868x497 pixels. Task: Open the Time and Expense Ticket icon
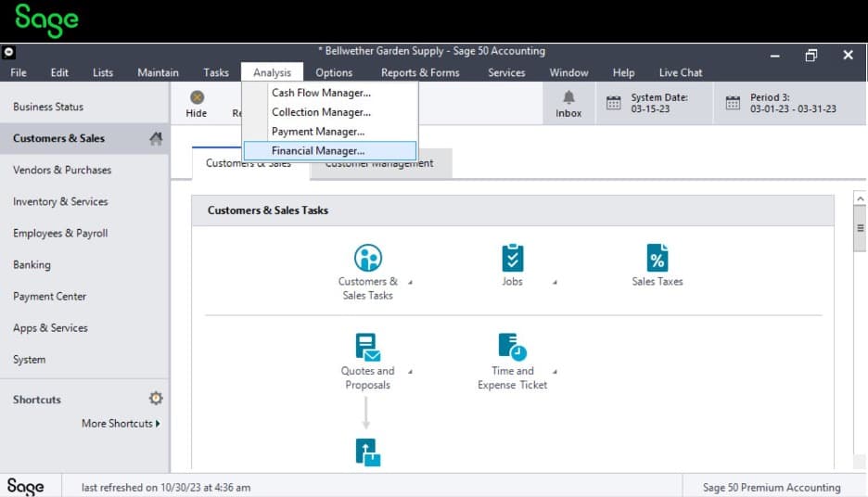tap(513, 347)
